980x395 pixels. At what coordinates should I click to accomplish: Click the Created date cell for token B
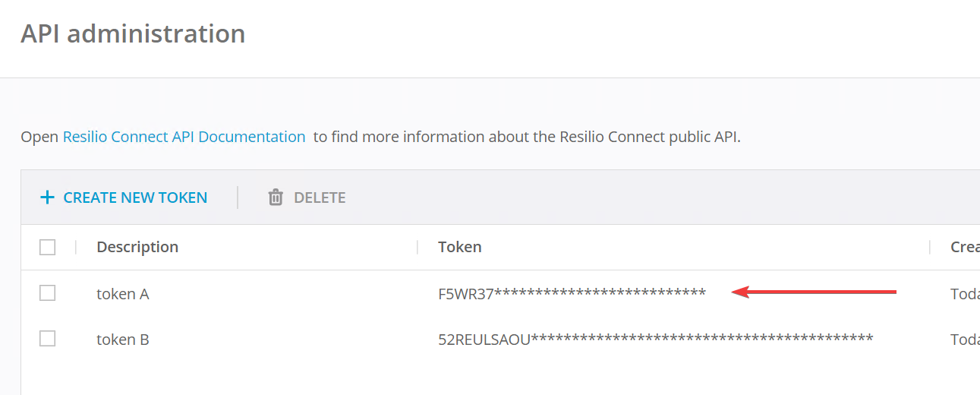(x=964, y=340)
